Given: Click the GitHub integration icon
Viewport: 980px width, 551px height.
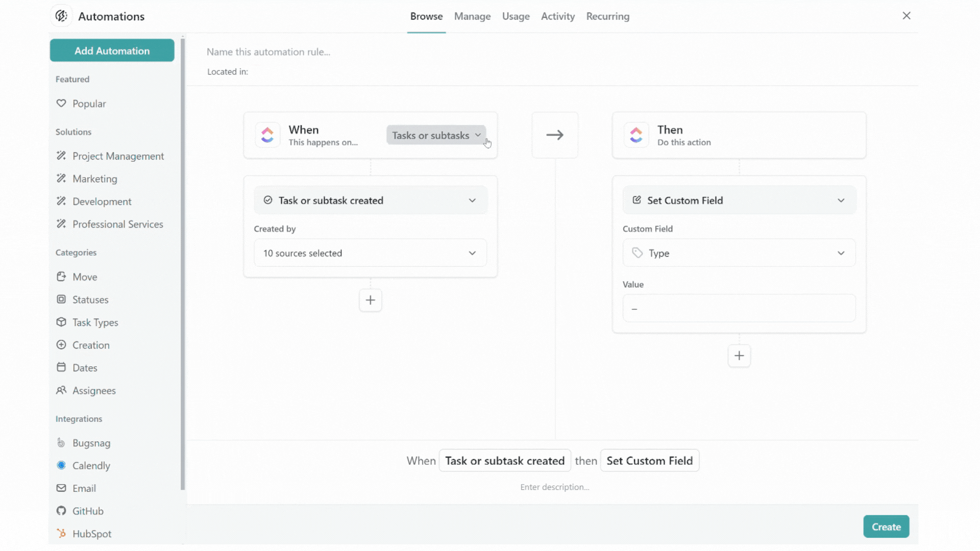Looking at the screenshot, I should click(61, 511).
